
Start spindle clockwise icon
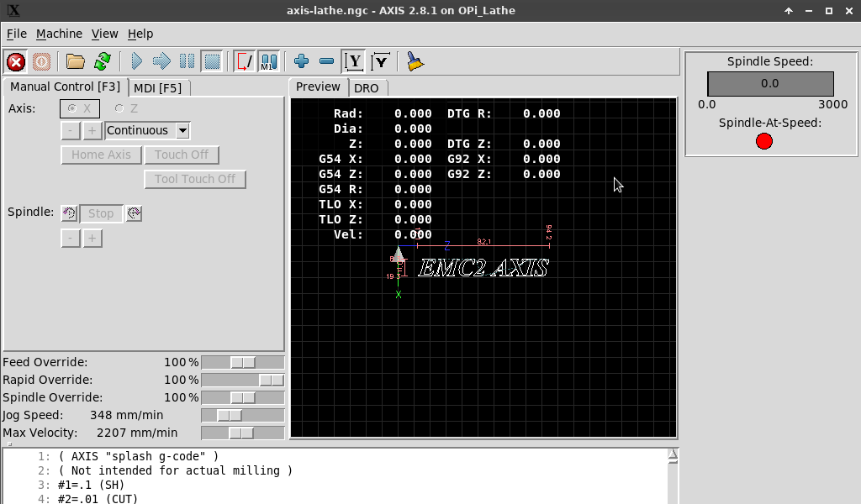pos(134,213)
